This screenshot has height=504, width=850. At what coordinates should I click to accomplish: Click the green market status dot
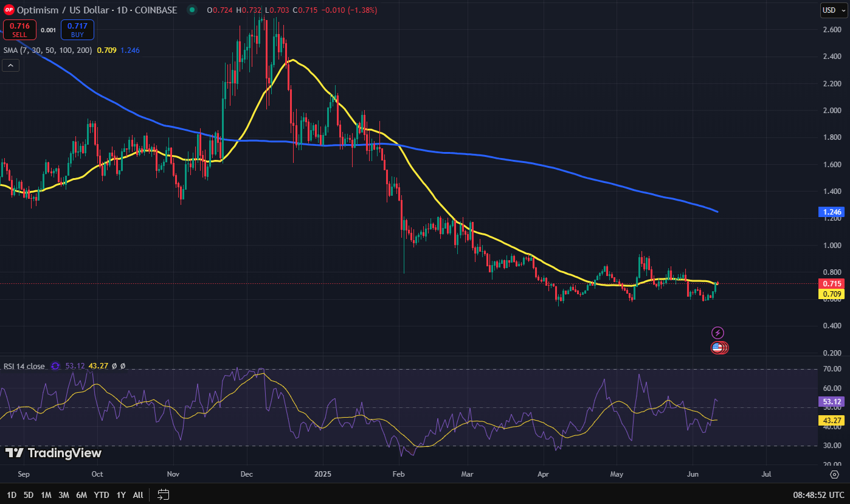pyautogui.click(x=192, y=10)
